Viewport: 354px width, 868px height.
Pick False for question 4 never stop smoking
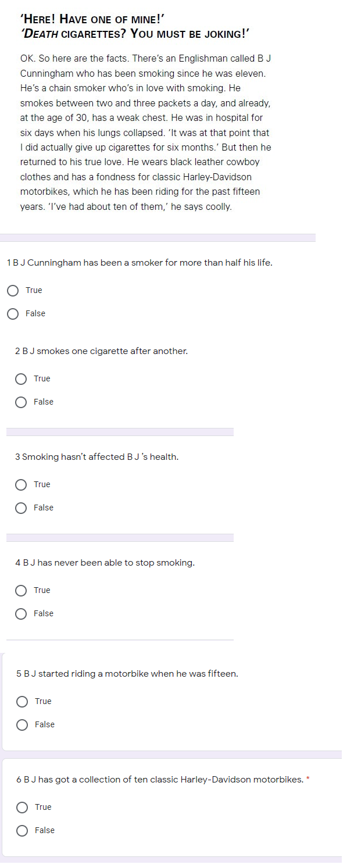coord(22,614)
